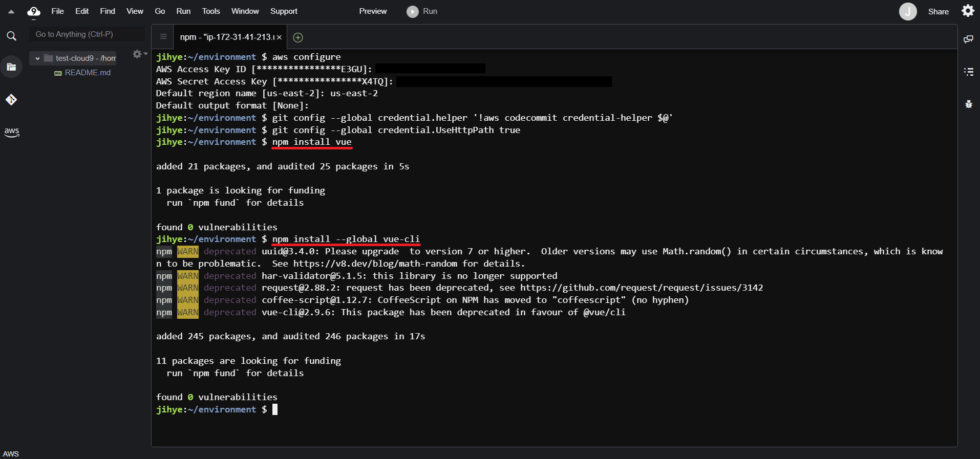Click the Preview button
This screenshot has height=459, width=980.
pos(373,11)
